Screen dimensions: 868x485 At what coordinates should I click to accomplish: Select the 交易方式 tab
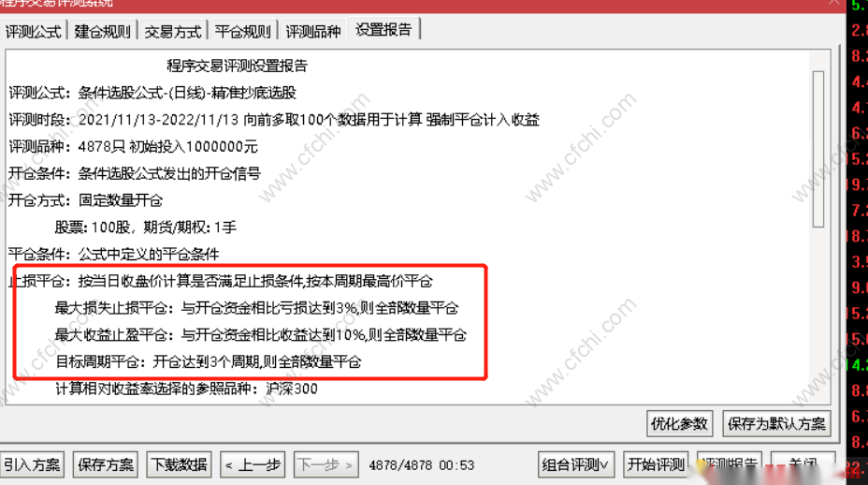click(x=172, y=31)
